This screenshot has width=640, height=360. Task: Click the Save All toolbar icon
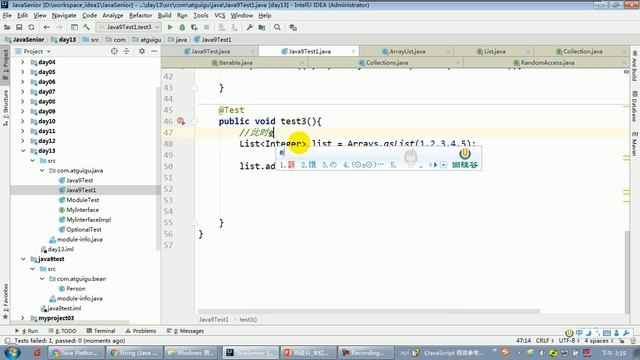pyautogui.click(x=19, y=27)
